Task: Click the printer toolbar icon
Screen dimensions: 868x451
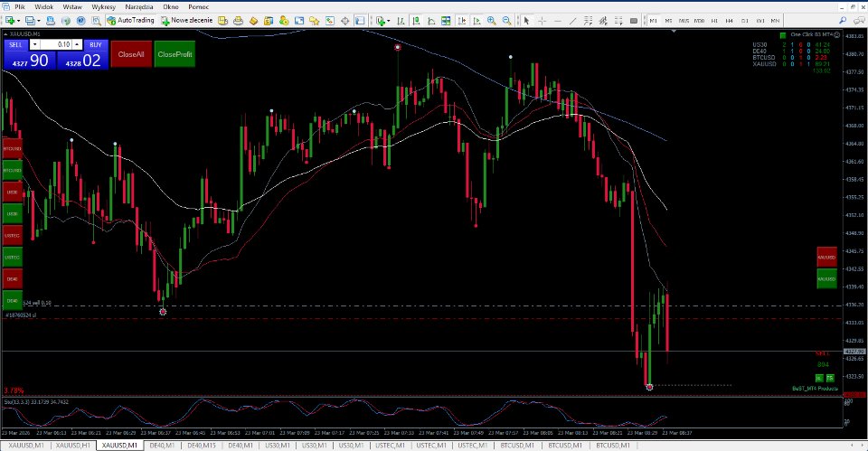Action: 238,21
